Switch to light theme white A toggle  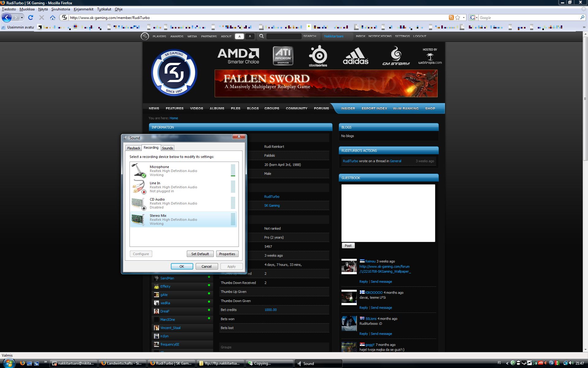[239, 36]
